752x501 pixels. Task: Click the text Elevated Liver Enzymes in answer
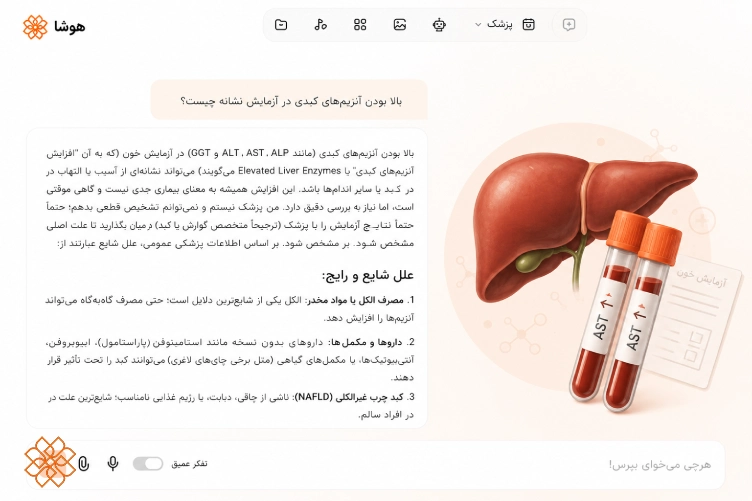(x=289, y=171)
